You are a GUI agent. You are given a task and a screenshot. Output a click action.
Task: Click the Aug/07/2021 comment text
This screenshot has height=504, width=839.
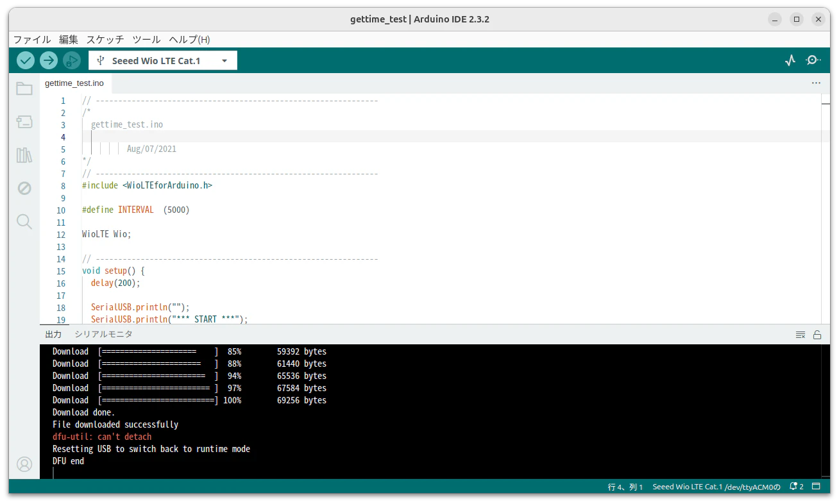[151, 149]
